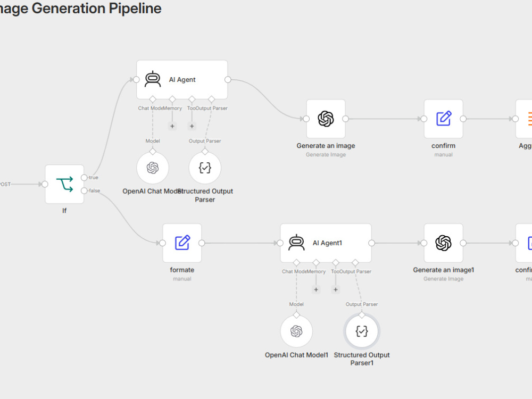532x399 pixels.
Task: Open the formate edit node
Action: (182, 243)
